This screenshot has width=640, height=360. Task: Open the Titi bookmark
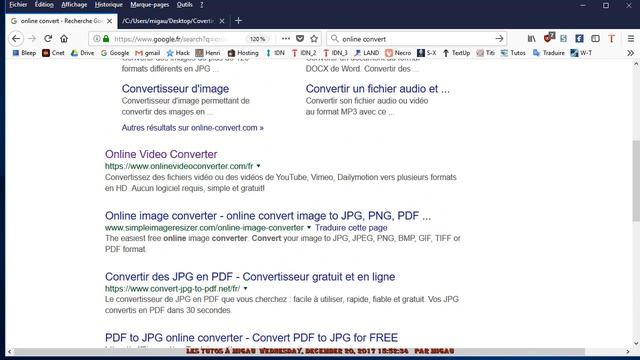pos(486,53)
